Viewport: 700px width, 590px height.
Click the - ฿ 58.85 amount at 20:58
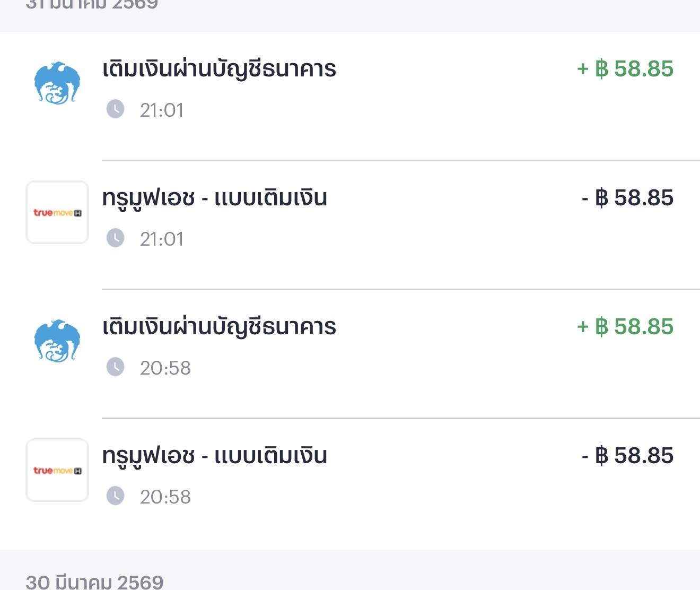click(627, 456)
